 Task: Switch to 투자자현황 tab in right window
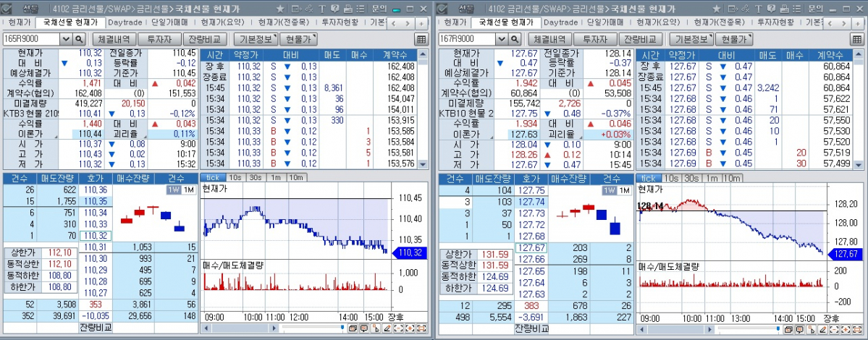pyautogui.click(x=775, y=22)
